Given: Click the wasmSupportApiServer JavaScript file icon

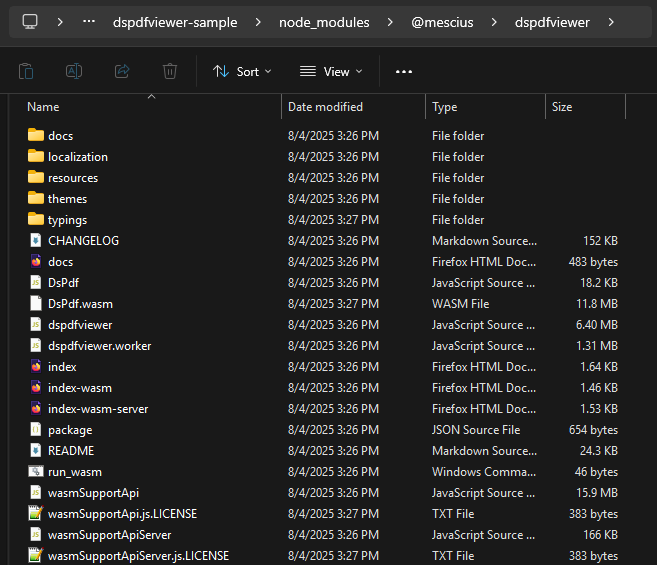Looking at the screenshot, I should click(x=36, y=534).
